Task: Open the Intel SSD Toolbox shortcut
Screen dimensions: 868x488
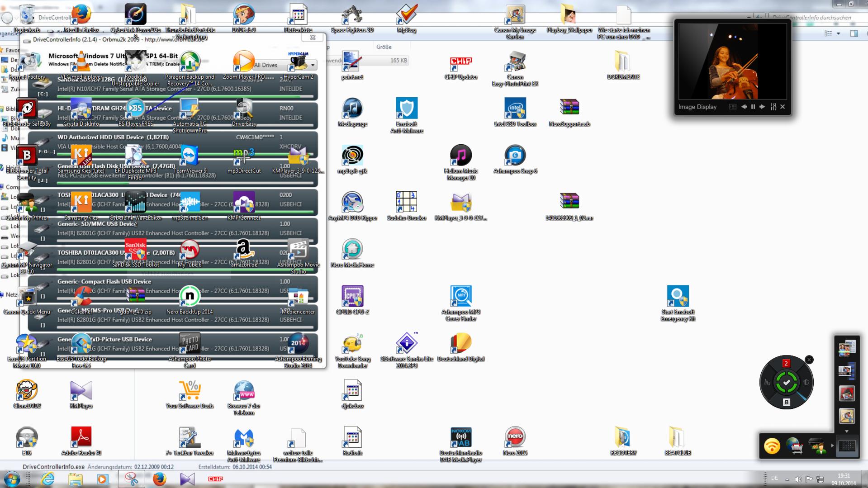Action: coord(515,112)
